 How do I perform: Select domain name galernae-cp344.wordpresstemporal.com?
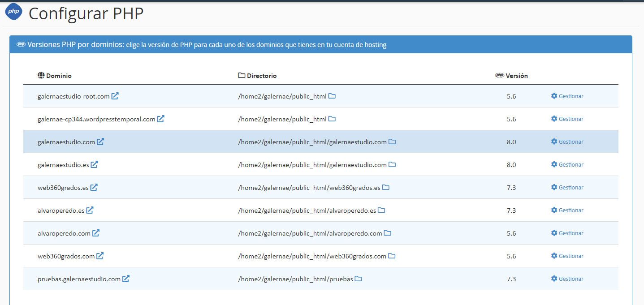96,119
